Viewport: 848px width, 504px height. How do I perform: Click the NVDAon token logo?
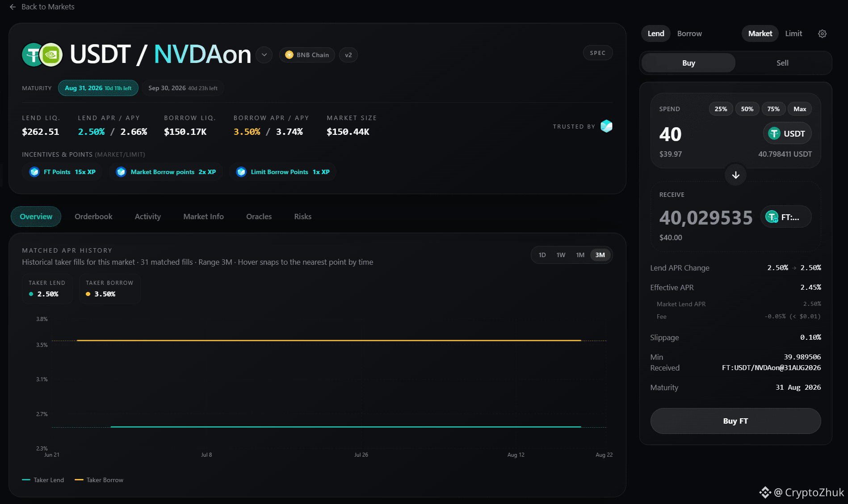point(51,55)
